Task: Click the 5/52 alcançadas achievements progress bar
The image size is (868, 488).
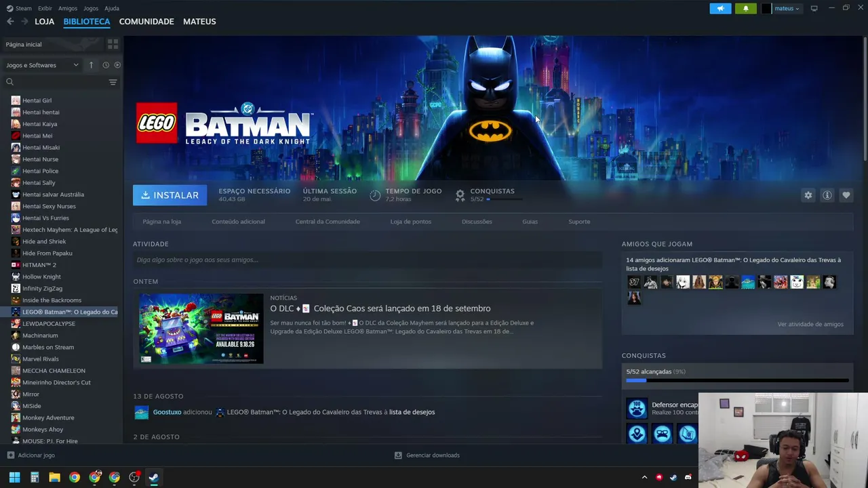Action: point(737,380)
